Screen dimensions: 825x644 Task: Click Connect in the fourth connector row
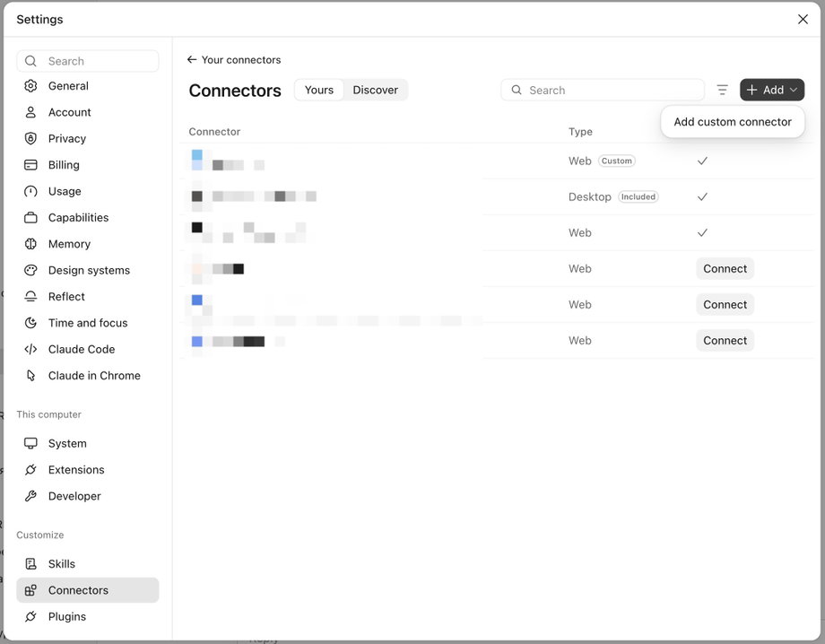(x=725, y=268)
